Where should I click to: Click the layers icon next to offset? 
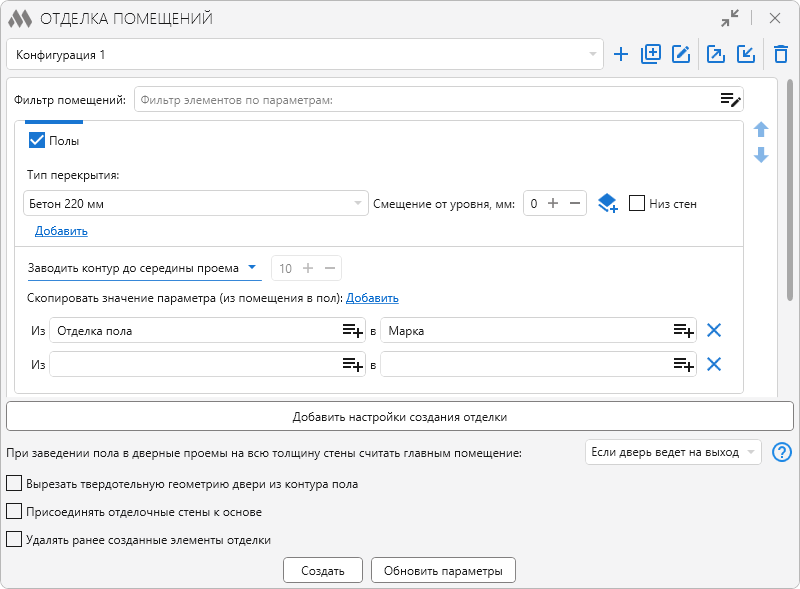pyautogui.click(x=608, y=204)
